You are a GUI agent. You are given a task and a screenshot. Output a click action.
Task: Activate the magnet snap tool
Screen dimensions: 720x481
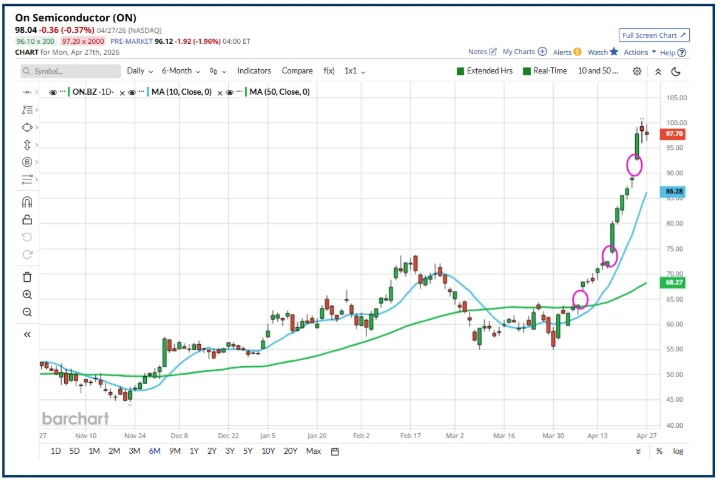[x=27, y=202]
